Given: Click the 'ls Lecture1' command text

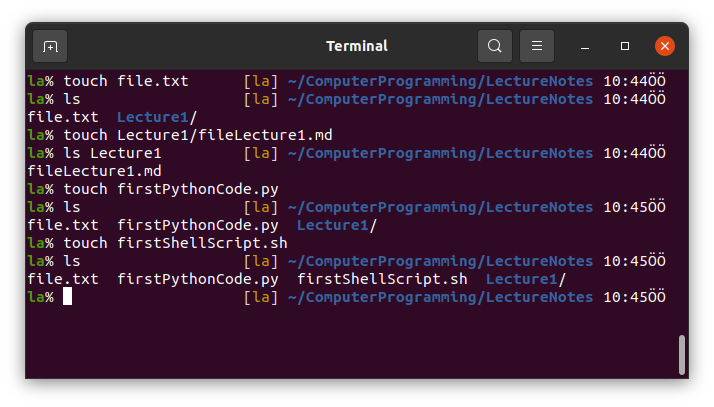Looking at the screenshot, I should [x=112, y=153].
